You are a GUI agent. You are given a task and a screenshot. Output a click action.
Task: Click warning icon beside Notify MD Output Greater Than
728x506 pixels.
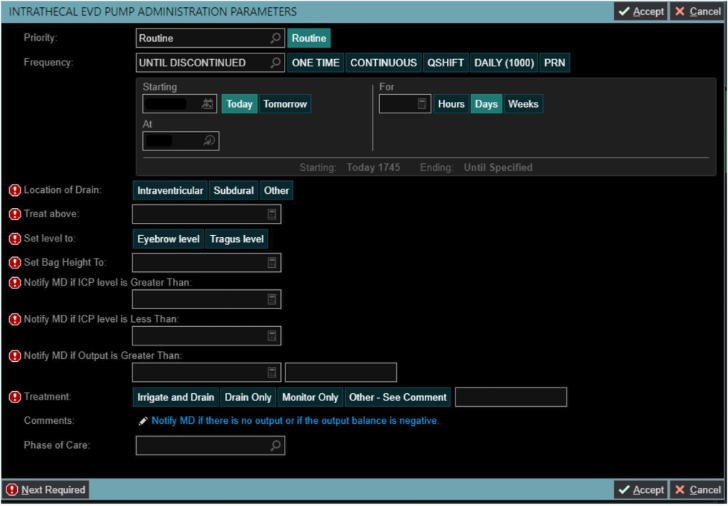[x=15, y=356]
